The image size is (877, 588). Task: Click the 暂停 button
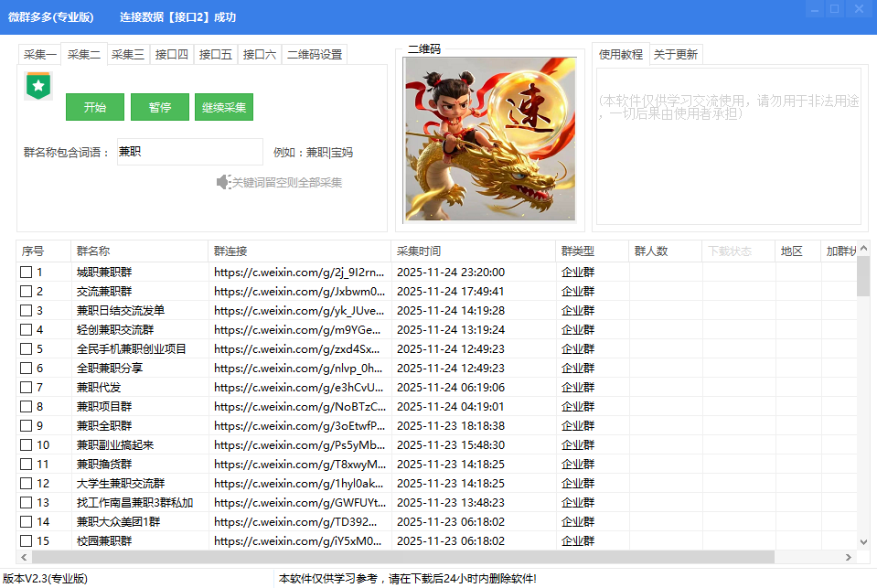[x=159, y=107]
